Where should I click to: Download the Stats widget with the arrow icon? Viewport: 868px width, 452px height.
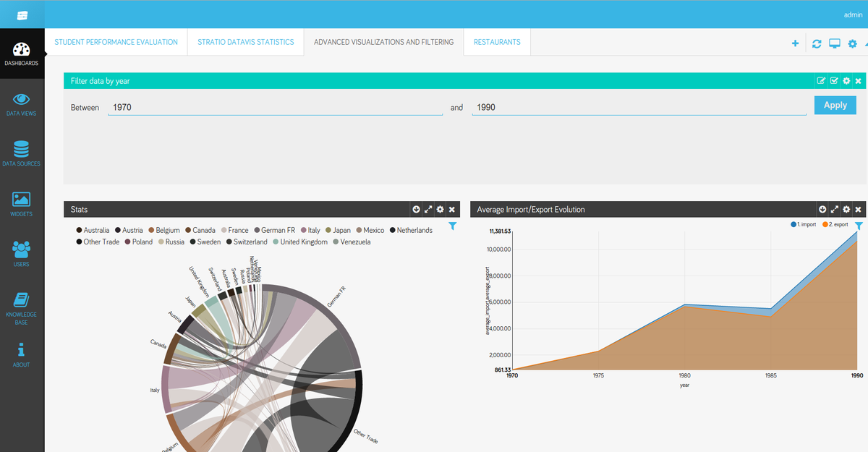click(x=417, y=209)
